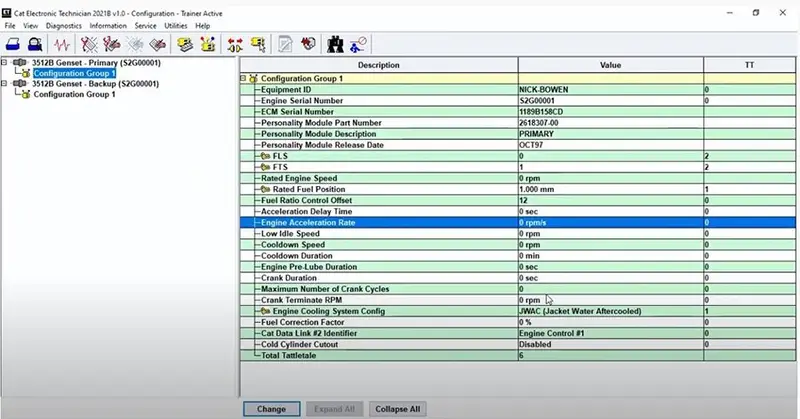This screenshot has height=419, width=800.
Task: Select the highlighted Engine Acceleration Rate row
Action: [518, 223]
